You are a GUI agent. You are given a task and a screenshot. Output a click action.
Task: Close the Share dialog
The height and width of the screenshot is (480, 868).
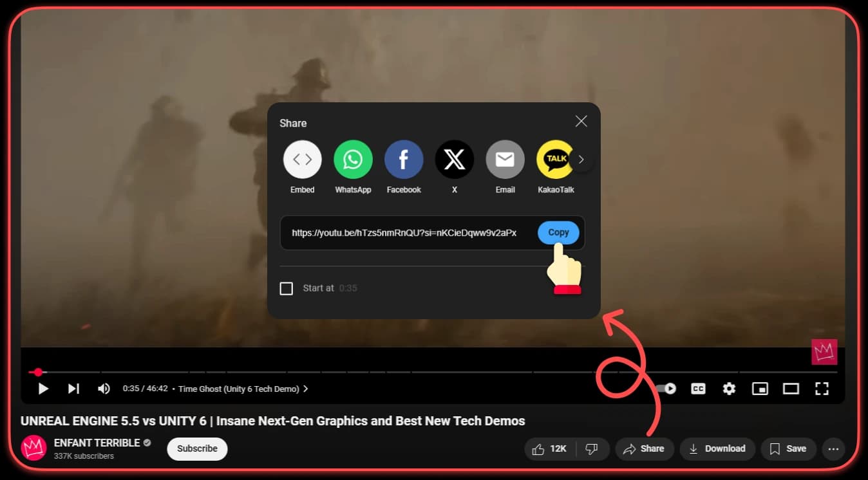(x=581, y=121)
